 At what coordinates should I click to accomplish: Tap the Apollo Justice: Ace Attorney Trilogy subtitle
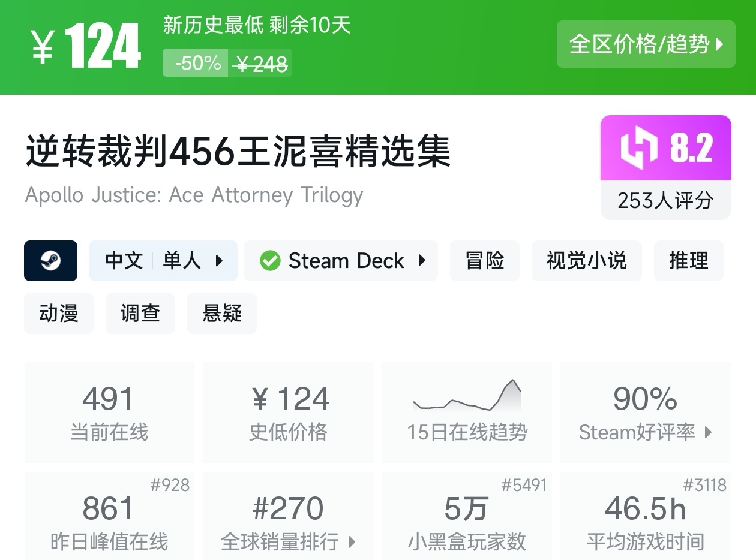[x=194, y=195]
